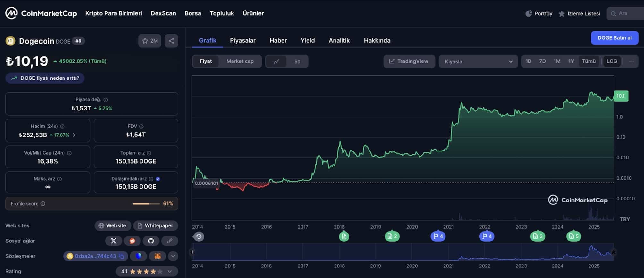Open the Topluluk menu item
This screenshot has height=278, width=644.
tap(222, 13)
